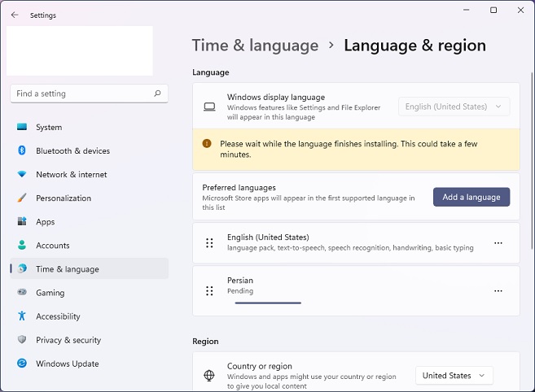Open Apps settings page
Image resolution: width=535 pixels, height=392 pixels.
[89, 221]
